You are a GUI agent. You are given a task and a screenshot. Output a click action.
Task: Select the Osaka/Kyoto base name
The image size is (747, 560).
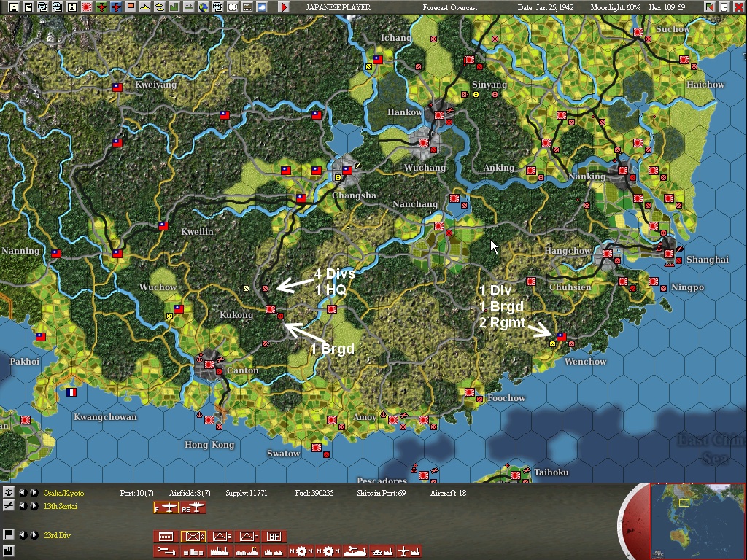click(63, 493)
